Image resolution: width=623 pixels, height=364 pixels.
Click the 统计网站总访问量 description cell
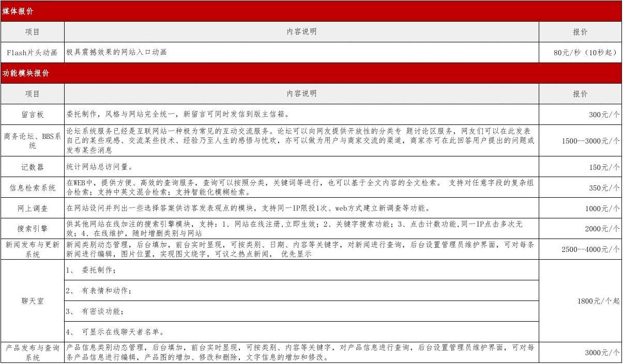pyautogui.click(x=301, y=167)
